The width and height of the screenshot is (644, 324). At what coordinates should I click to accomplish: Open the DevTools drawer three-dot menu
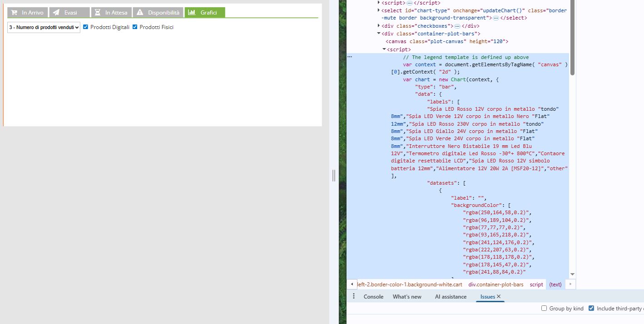click(354, 296)
